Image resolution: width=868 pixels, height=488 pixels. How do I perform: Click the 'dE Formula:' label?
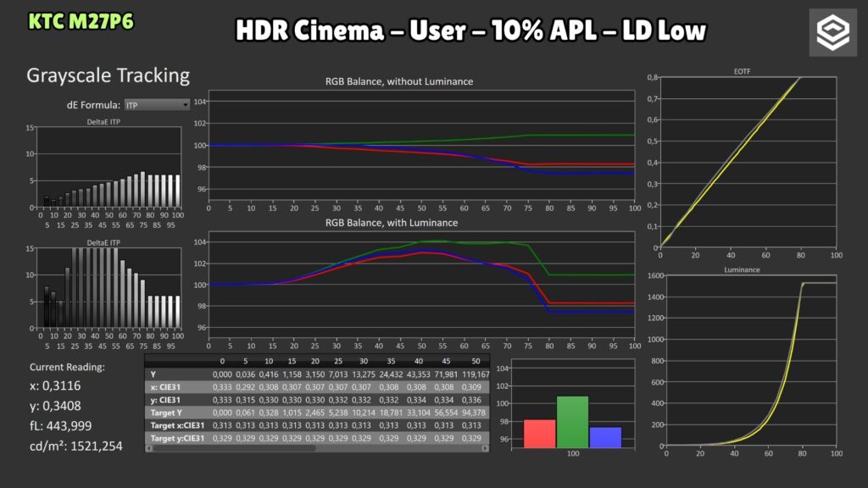(x=93, y=104)
